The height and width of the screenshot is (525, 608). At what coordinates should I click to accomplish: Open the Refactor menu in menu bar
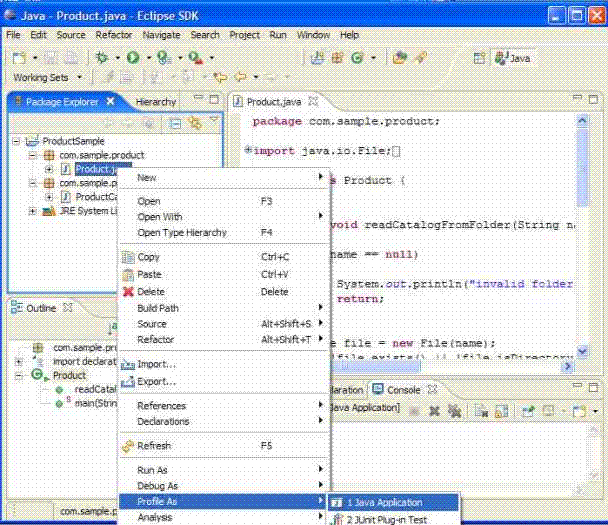coord(113,35)
